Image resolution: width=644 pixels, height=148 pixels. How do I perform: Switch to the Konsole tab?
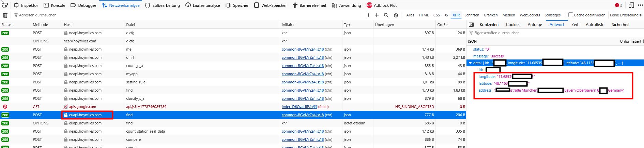[x=54, y=5]
